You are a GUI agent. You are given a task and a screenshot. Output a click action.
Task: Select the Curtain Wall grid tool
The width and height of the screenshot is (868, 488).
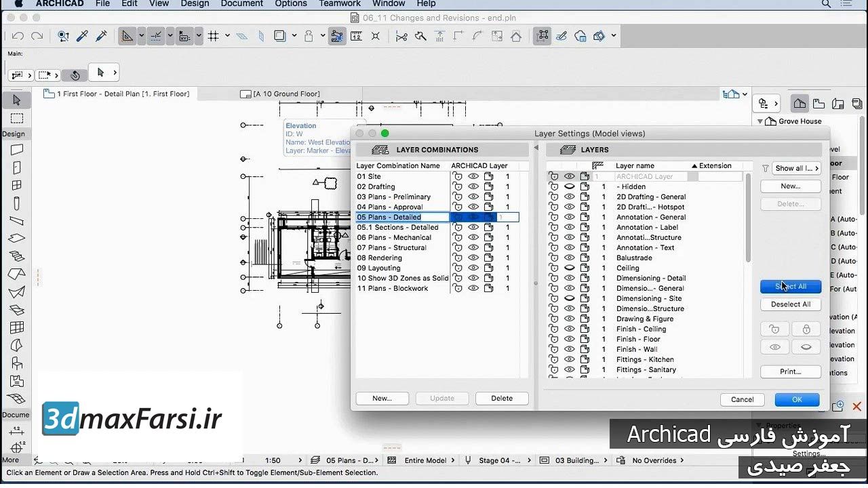(17, 328)
